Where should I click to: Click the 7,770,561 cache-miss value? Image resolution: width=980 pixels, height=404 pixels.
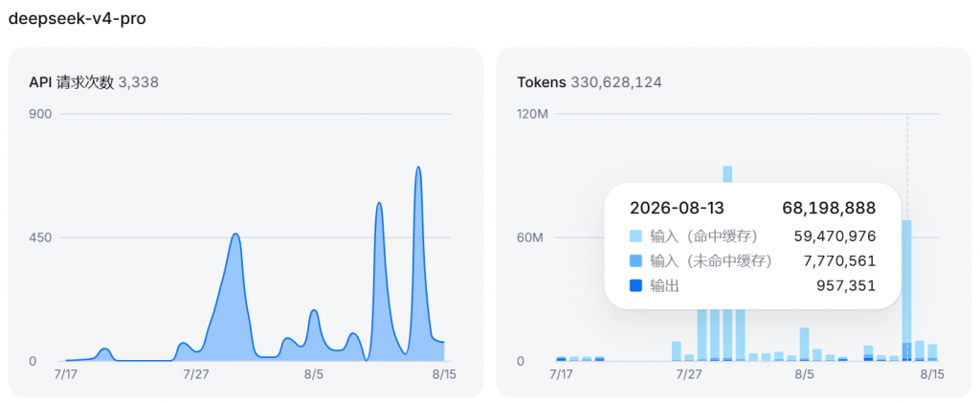point(839,261)
